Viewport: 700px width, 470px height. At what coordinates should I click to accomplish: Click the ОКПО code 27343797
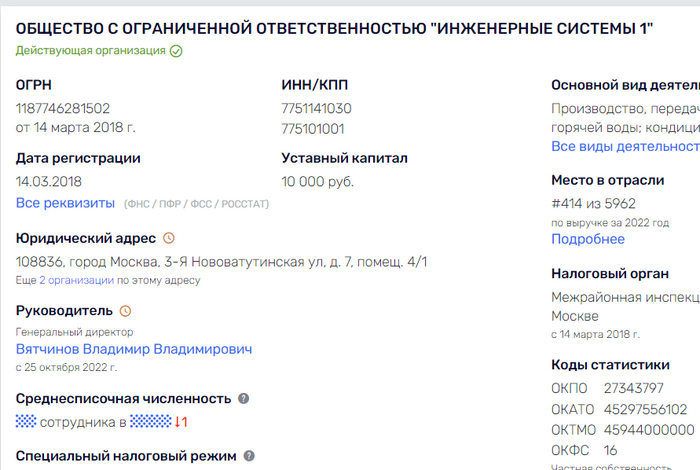(x=634, y=388)
